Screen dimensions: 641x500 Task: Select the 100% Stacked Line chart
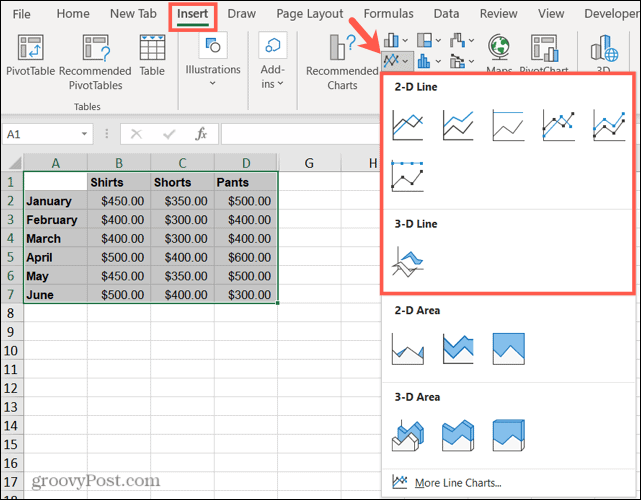[x=508, y=125]
